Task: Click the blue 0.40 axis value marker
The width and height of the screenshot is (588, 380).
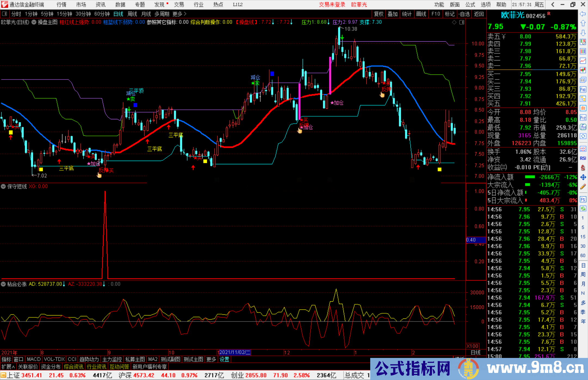Action: point(476,240)
